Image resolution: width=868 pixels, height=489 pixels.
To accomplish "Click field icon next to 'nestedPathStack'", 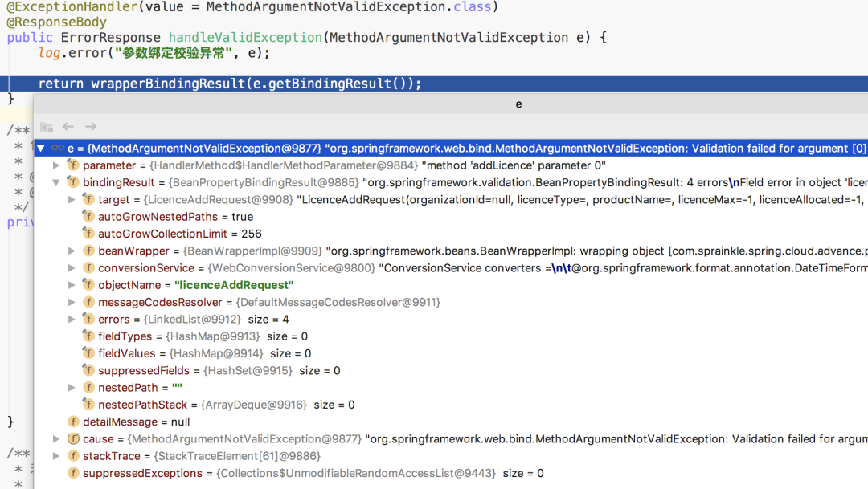I will [88, 405].
